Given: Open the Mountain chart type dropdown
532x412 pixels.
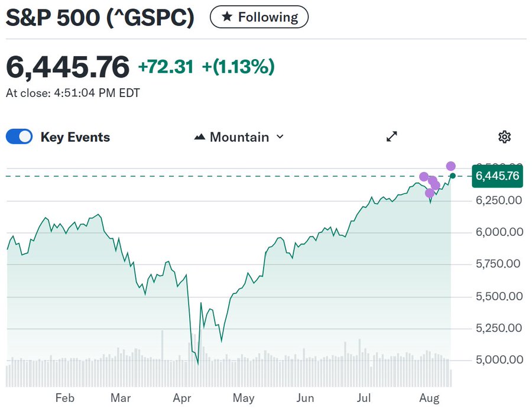Looking at the screenshot, I should tap(239, 137).
